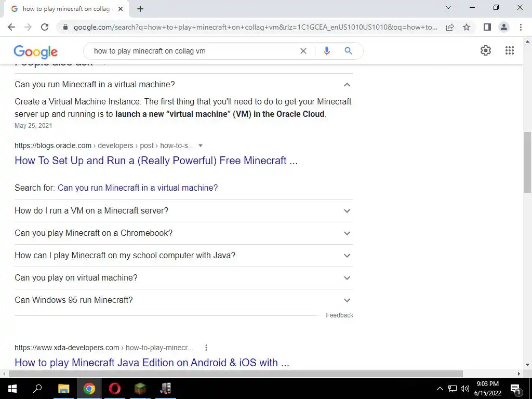Open three-dot options beside xda-developers result

[x=206, y=348]
